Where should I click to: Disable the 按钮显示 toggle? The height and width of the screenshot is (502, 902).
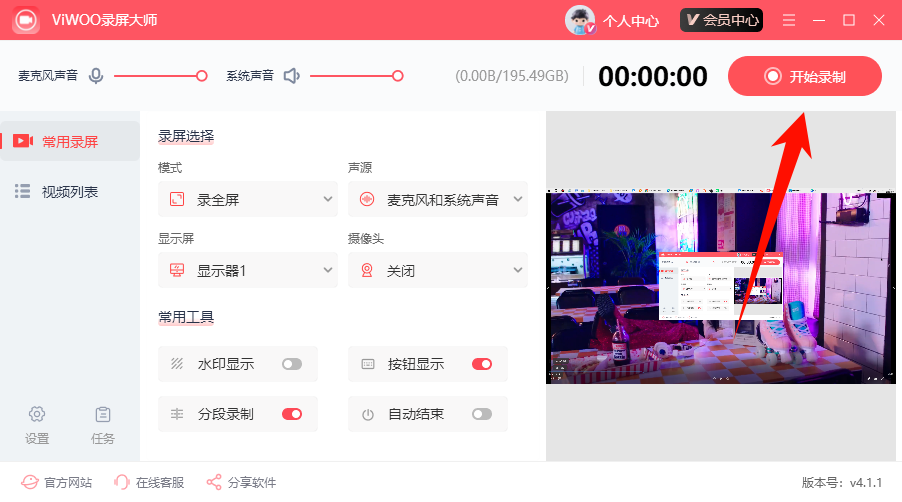tap(482, 364)
